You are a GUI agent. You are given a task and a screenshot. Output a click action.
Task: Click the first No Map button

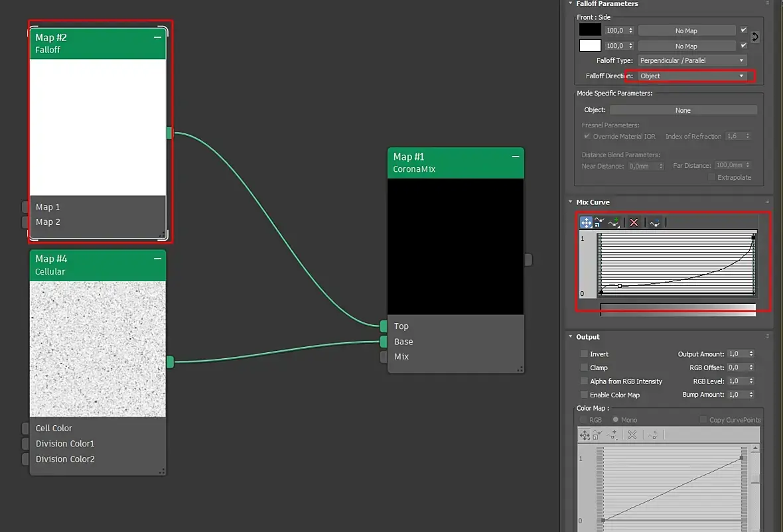[687, 31]
